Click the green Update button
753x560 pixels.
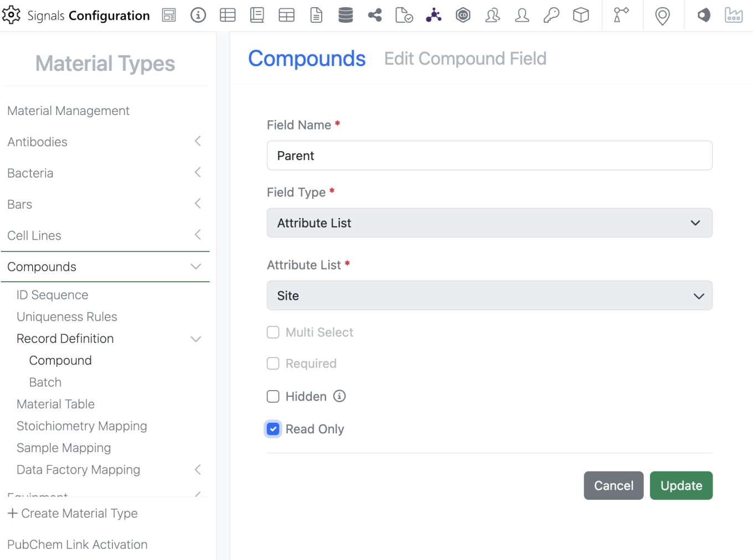click(x=681, y=485)
